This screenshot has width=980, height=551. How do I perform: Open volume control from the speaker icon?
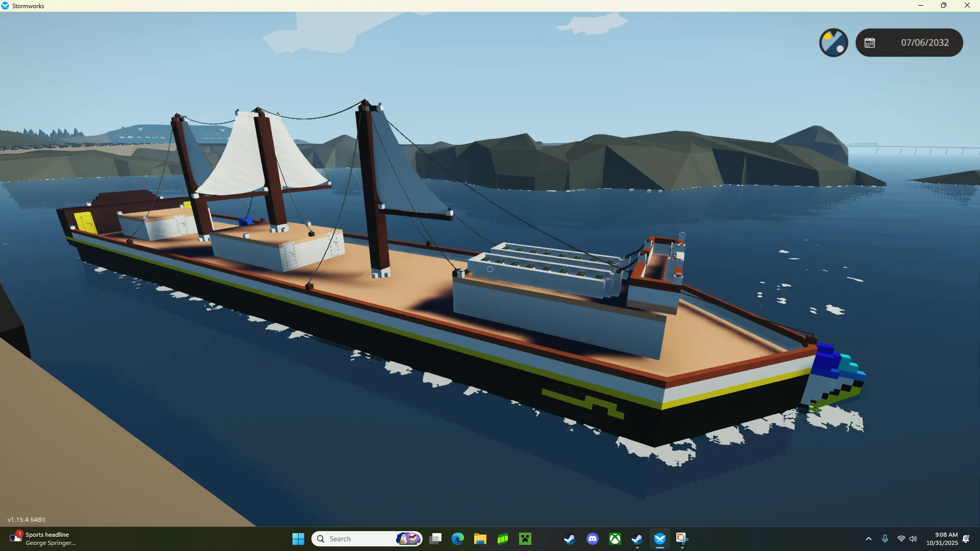click(x=913, y=539)
